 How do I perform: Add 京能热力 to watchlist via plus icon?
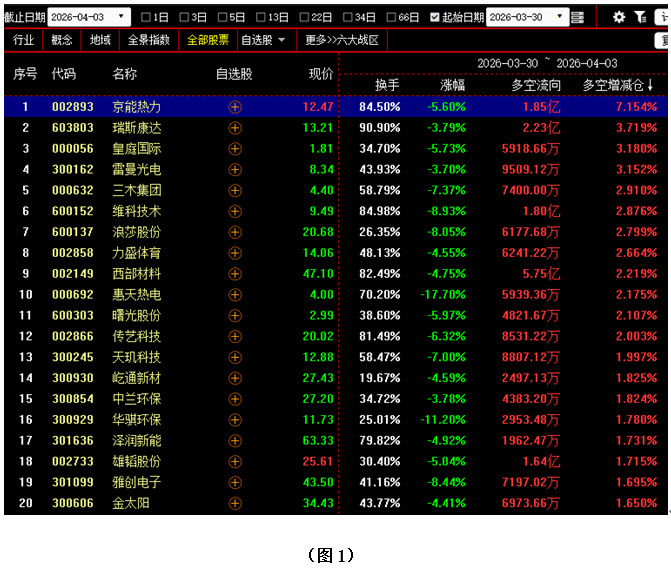tap(235, 106)
